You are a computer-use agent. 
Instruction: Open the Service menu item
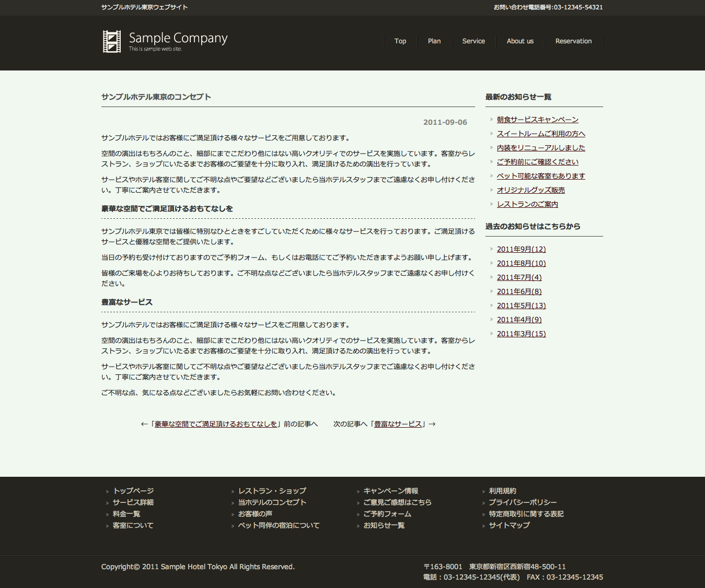[473, 41]
